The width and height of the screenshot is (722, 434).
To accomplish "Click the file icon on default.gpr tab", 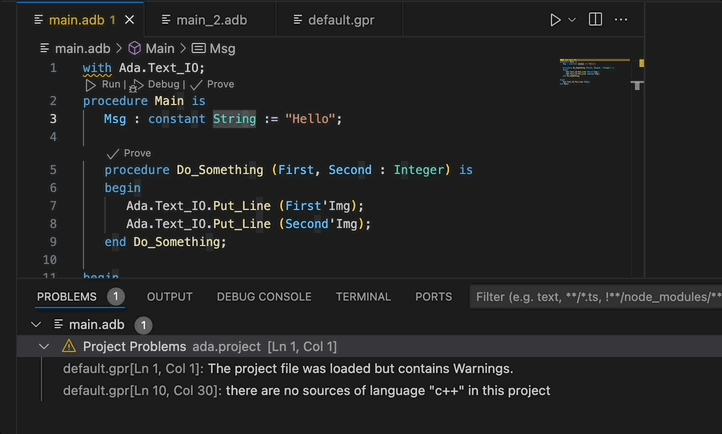I will [298, 20].
